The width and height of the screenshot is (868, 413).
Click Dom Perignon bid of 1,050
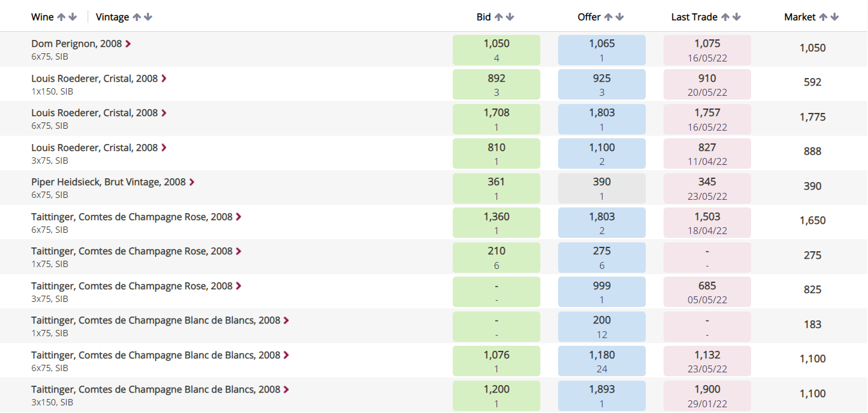pos(497,50)
